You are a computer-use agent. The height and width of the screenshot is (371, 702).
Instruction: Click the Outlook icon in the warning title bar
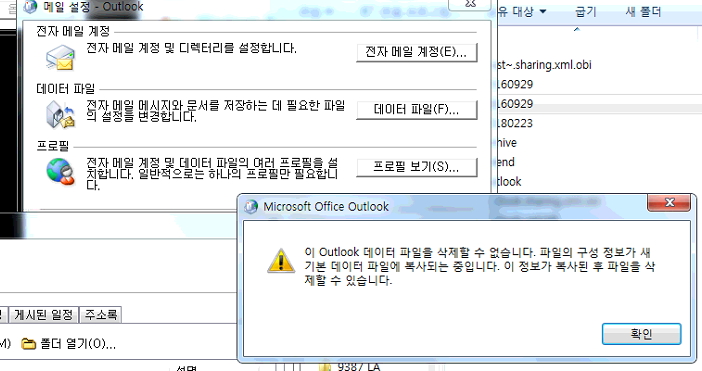(251, 206)
